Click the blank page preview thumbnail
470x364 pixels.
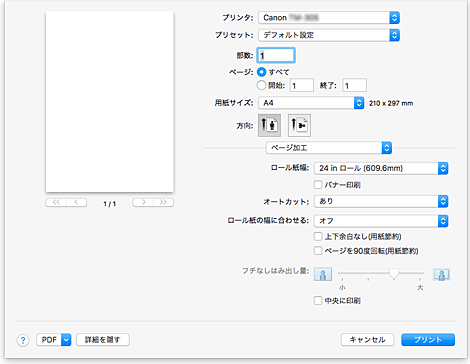click(x=110, y=102)
